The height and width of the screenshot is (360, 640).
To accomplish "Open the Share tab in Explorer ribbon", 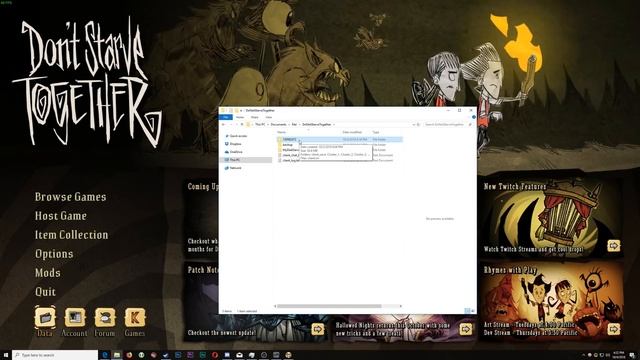I will pyautogui.click(x=255, y=117).
